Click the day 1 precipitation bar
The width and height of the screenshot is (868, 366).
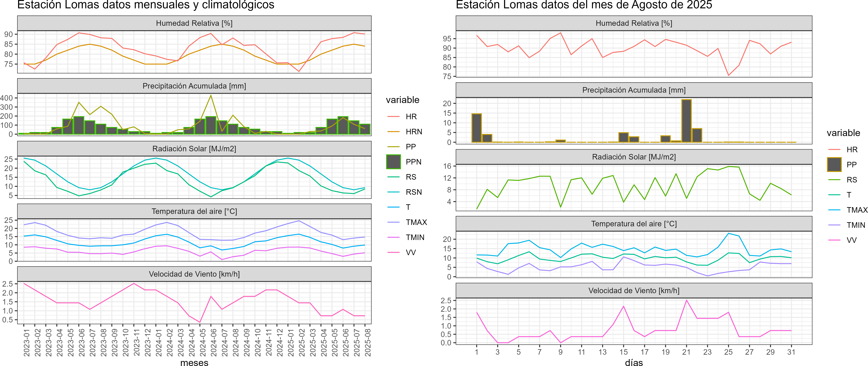476,128
